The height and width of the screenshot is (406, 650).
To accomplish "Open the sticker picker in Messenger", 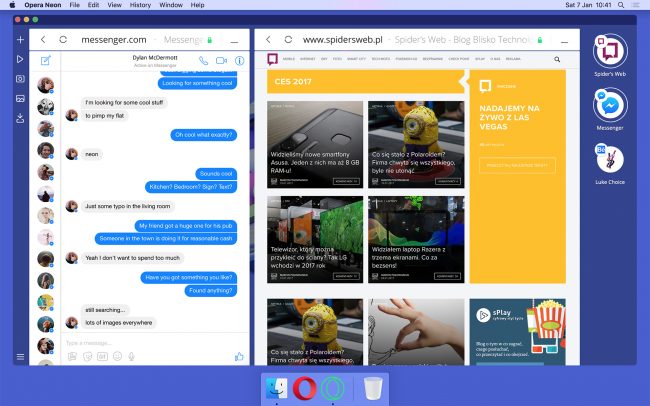I will (87, 356).
